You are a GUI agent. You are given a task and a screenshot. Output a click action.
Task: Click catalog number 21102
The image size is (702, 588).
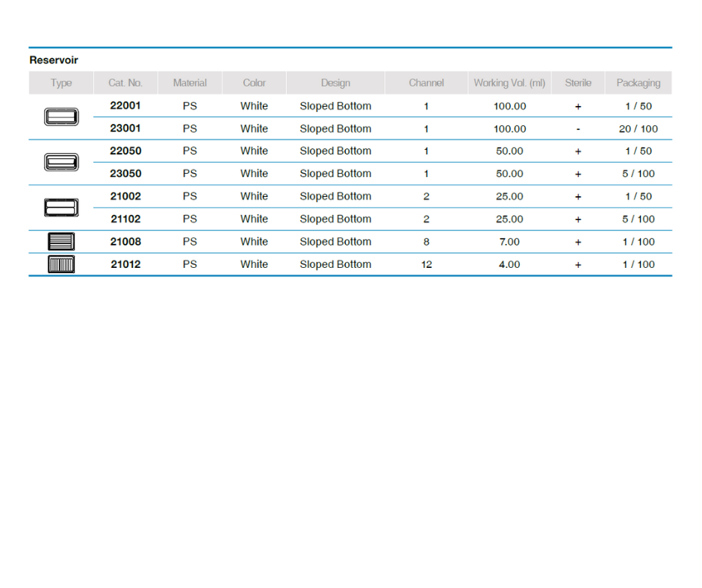tap(125, 219)
